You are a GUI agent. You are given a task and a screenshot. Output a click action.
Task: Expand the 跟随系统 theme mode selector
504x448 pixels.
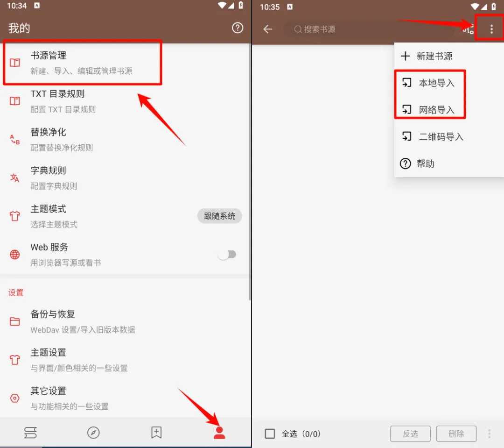pos(219,216)
